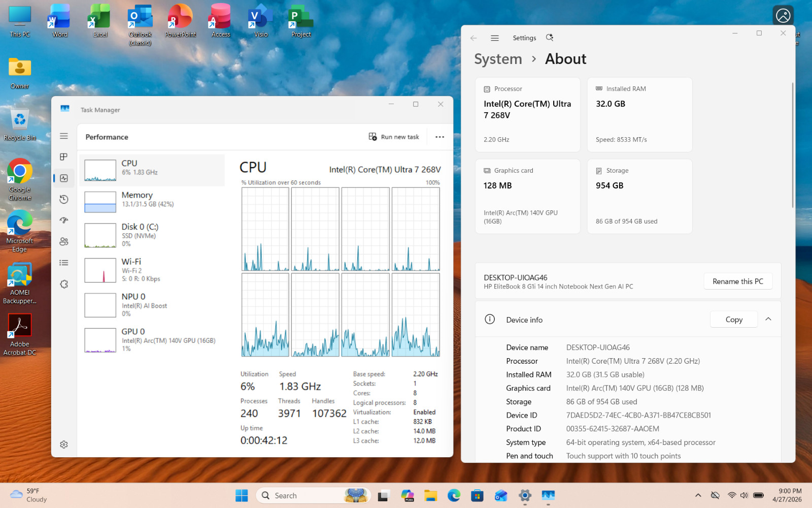Screen dimensions: 812x508
Task: Open App history icon in Task Manager
Action: click(x=64, y=199)
